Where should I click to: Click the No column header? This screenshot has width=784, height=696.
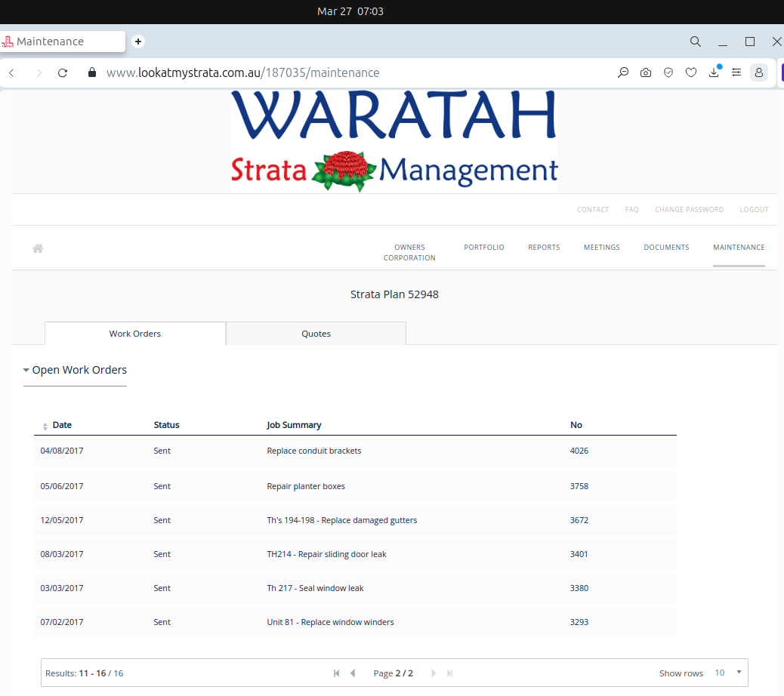(576, 425)
